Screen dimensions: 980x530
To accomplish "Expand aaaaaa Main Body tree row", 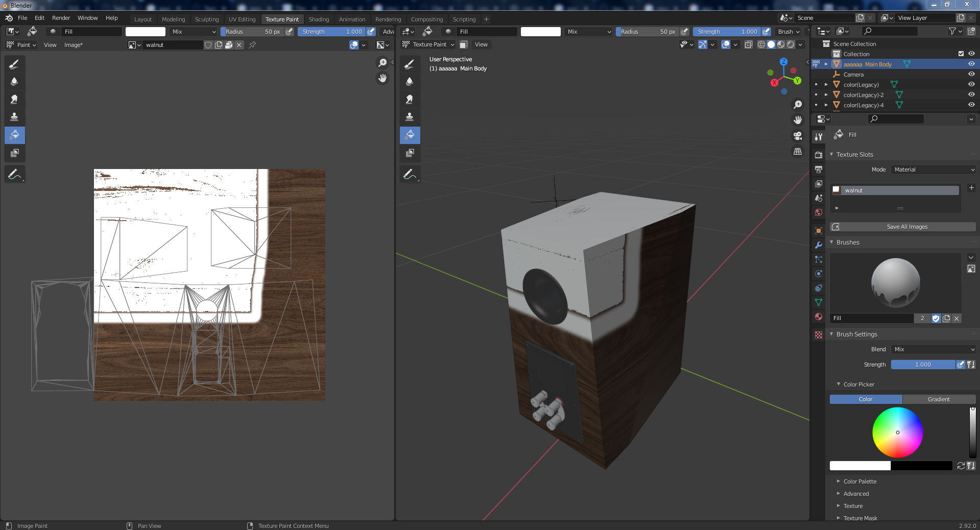I will 826,64.
